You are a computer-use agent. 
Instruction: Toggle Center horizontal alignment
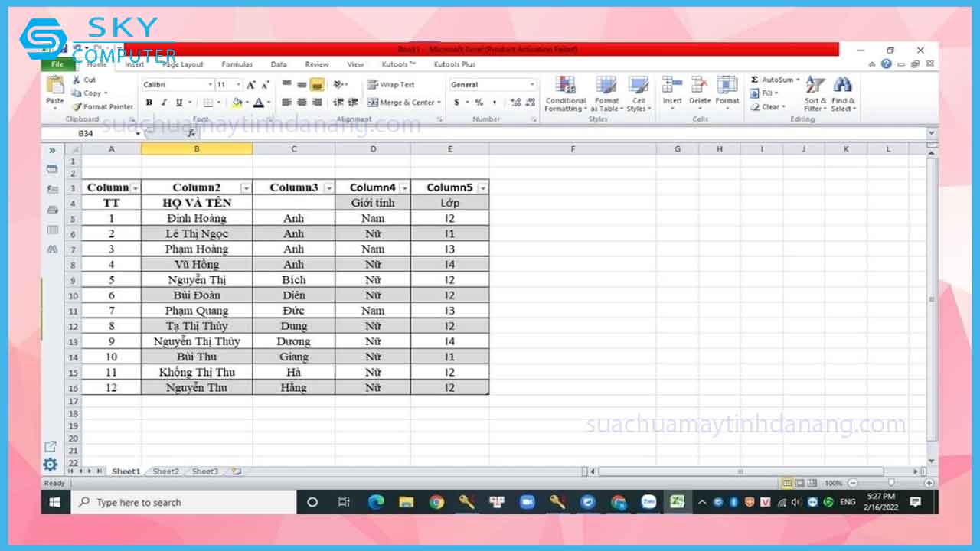[x=302, y=103]
